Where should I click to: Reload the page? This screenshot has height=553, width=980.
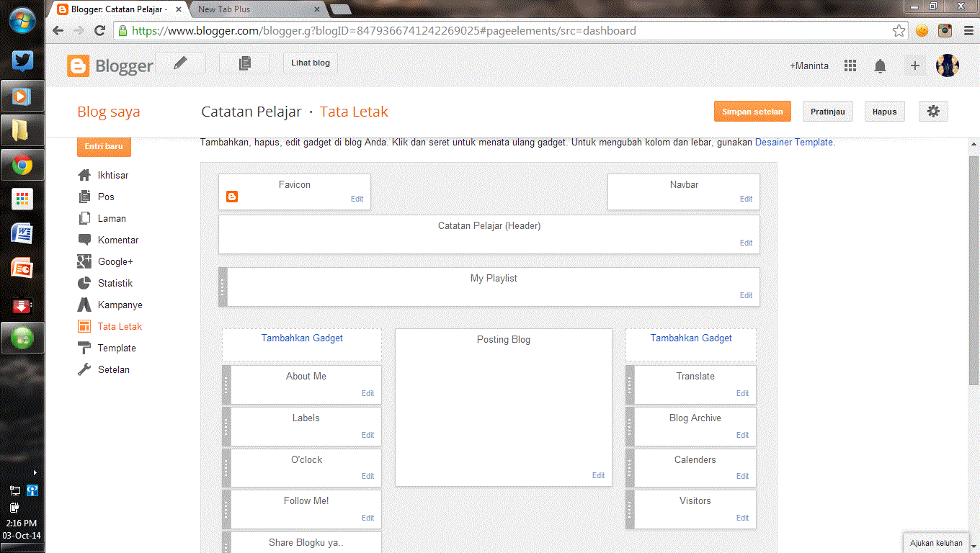tap(100, 31)
